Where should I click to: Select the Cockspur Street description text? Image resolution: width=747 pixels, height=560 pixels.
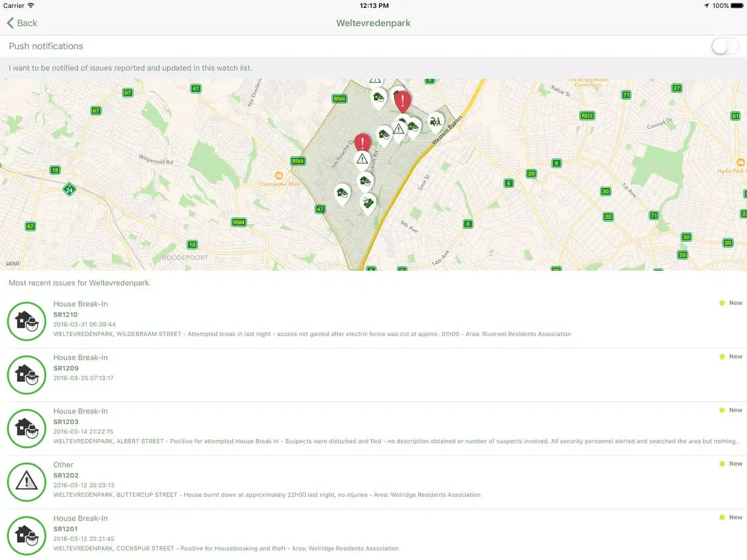click(x=226, y=549)
